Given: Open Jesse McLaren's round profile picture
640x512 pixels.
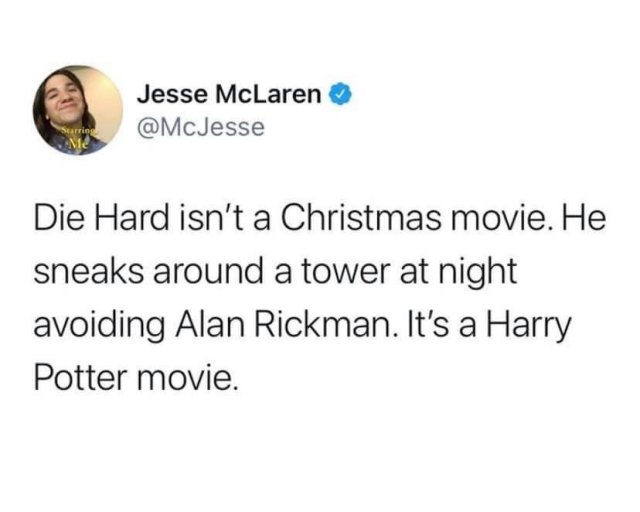Looking at the screenshot, I should [x=78, y=110].
